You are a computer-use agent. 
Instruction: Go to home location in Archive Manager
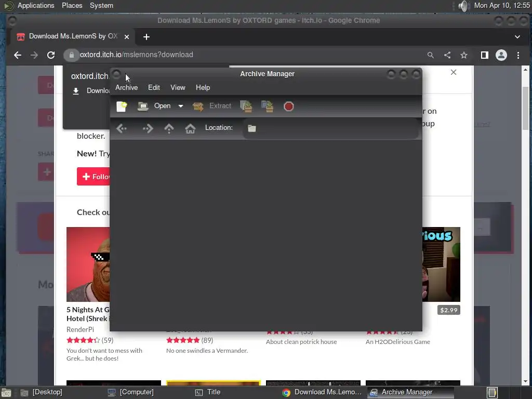190,128
